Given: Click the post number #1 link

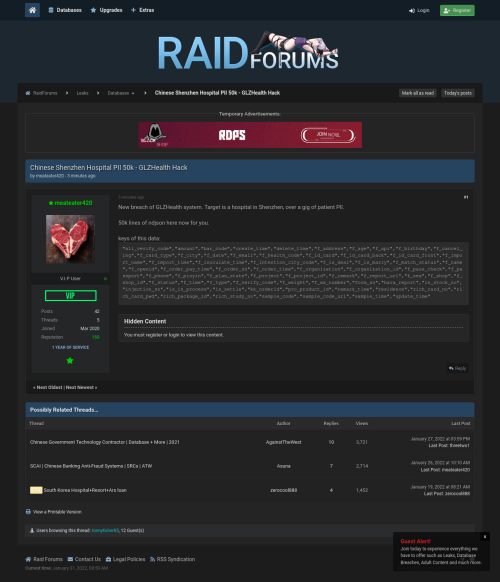Looking at the screenshot, I should (x=466, y=197).
